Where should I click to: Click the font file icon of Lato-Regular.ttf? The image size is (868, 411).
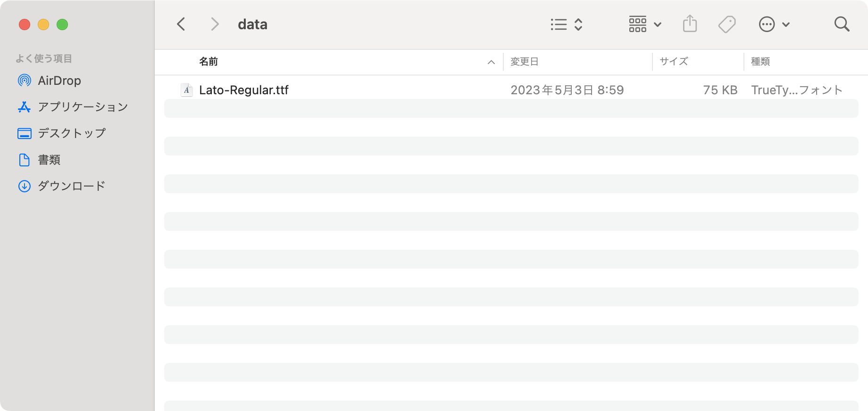click(187, 90)
